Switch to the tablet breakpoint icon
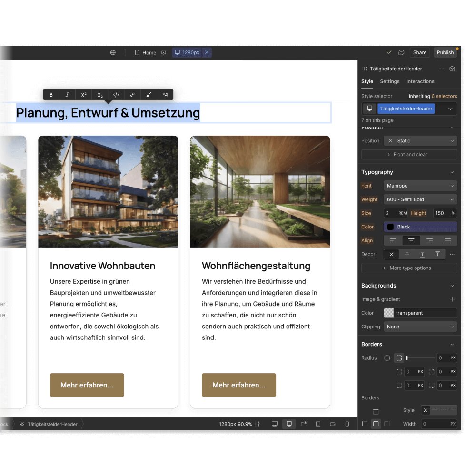The width and height of the screenshot is (476, 476). click(x=318, y=424)
